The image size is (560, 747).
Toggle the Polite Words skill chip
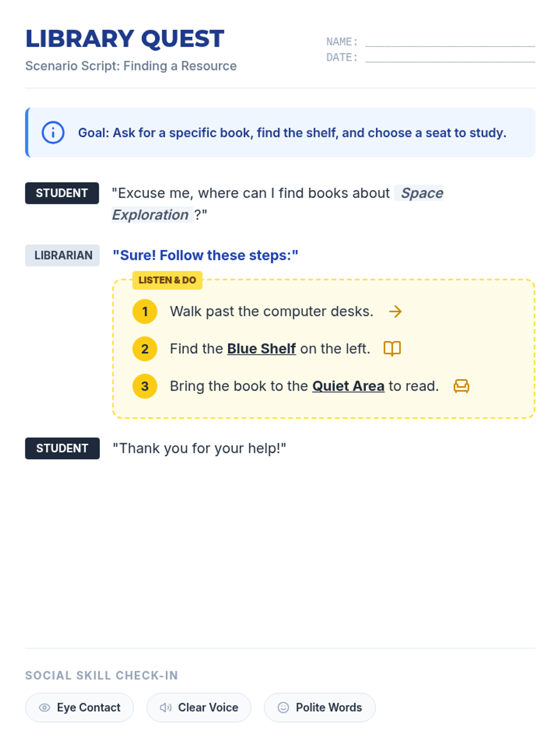click(320, 707)
